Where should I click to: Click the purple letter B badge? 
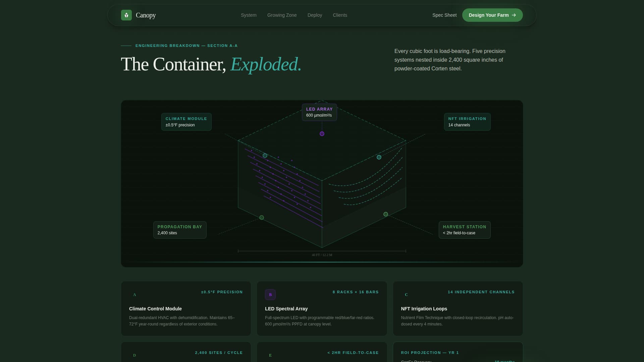click(270, 295)
